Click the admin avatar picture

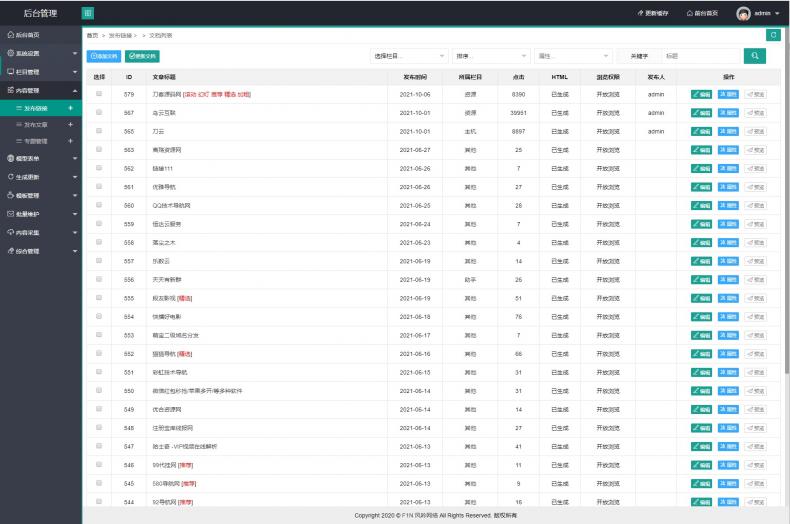743,14
